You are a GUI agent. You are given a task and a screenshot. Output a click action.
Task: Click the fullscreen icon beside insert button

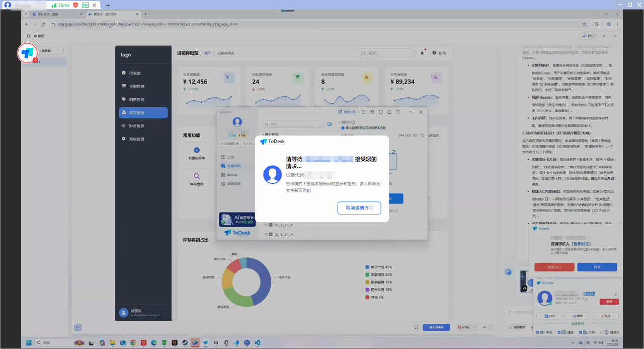point(417,327)
